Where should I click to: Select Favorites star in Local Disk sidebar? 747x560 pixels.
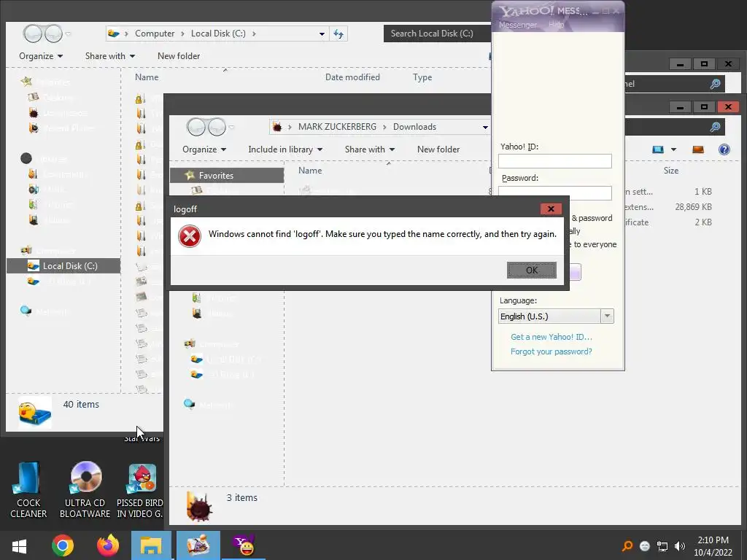point(26,82)
